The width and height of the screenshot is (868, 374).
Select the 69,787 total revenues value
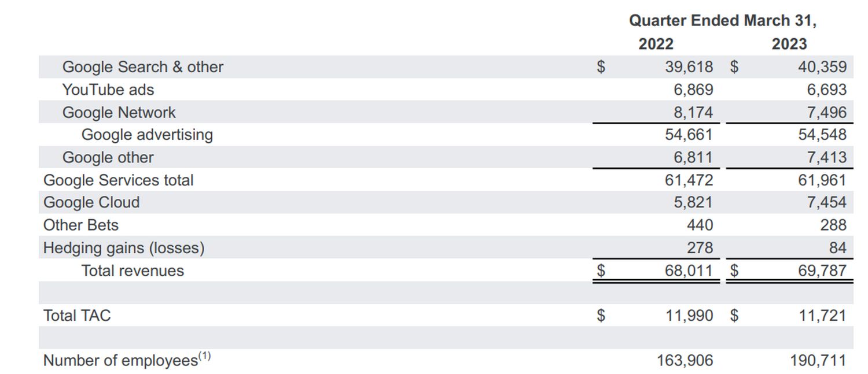822,271
